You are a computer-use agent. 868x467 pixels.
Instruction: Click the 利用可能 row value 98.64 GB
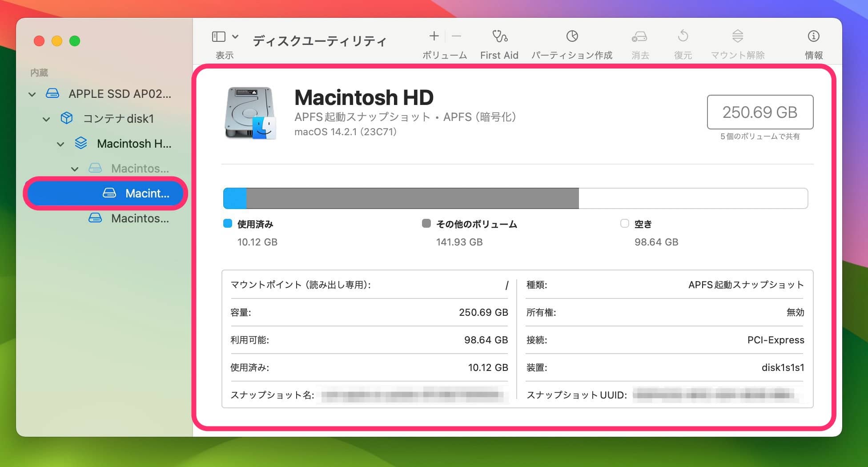pyautogui.click(x=486, y=340)
